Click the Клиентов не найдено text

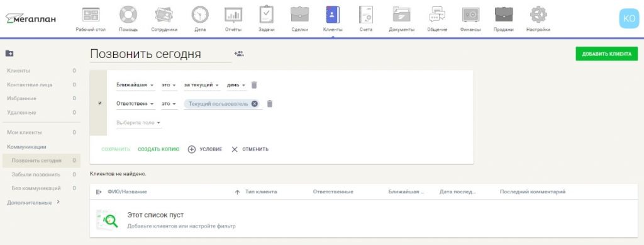pyautogui.click(x=118, y=174)
